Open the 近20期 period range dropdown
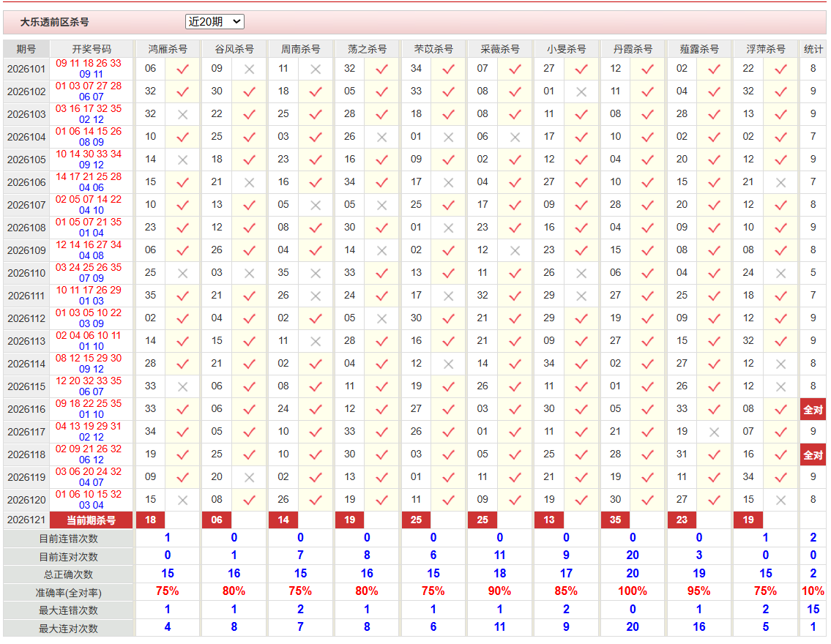The width and height of the screenshot is (831, 644). (x=215, y=22)
